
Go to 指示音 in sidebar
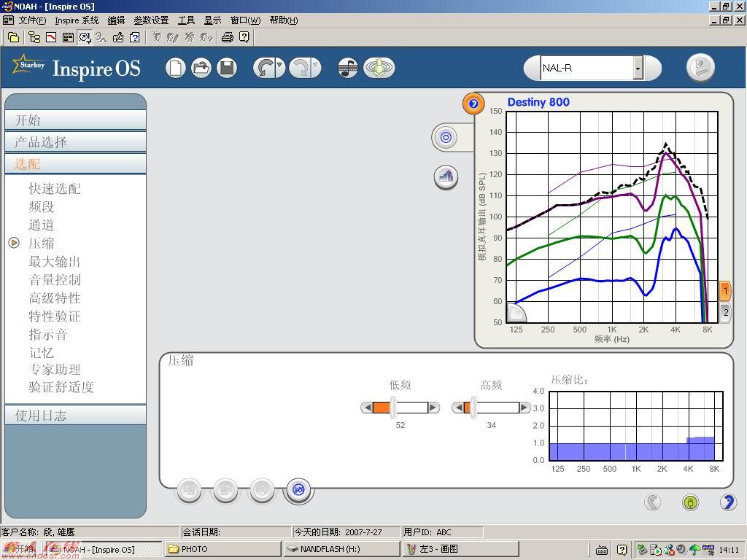[x=48, y=334]
